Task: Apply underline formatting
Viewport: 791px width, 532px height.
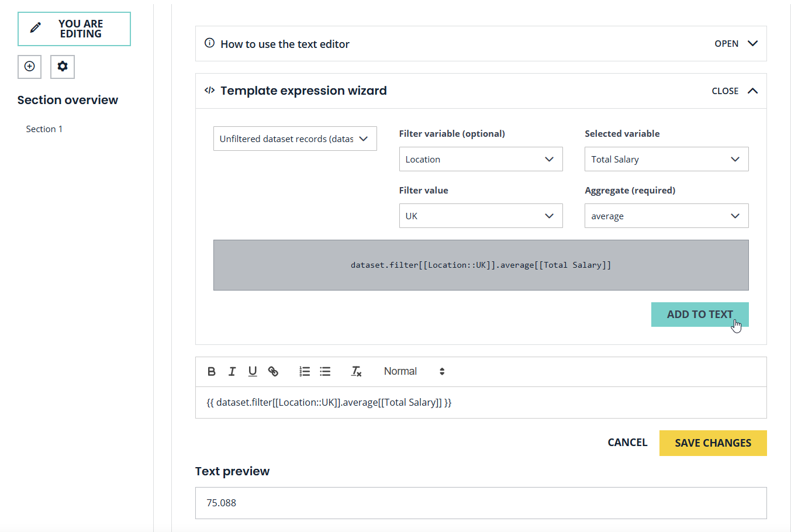Action: coord(253,371)
